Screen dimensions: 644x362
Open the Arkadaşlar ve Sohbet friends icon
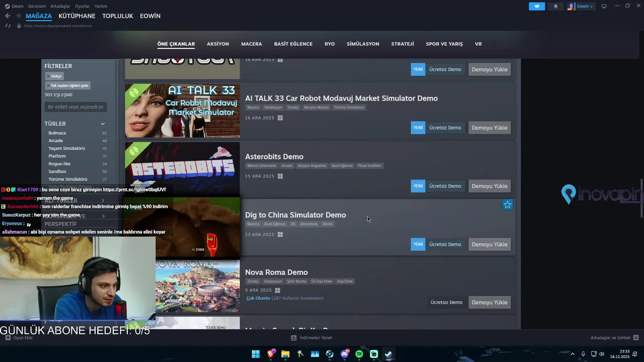[636, 338]
